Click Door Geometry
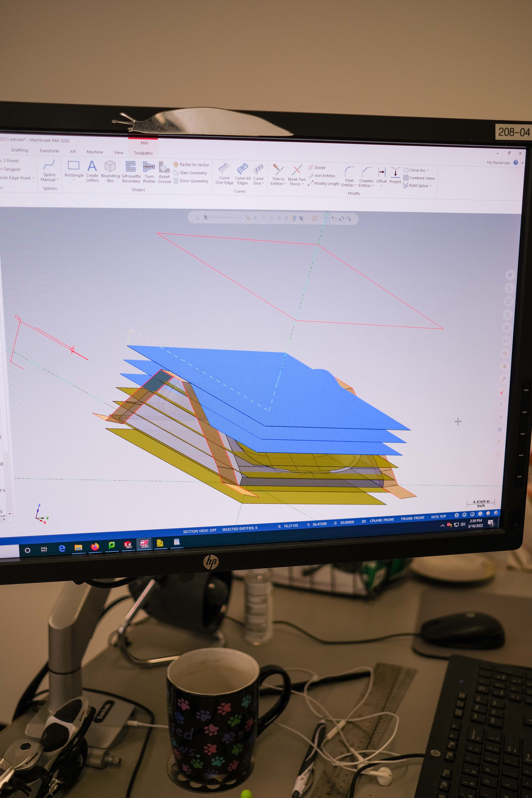The width and height of the screenshot is (532, 798). (x=191, y=181)
